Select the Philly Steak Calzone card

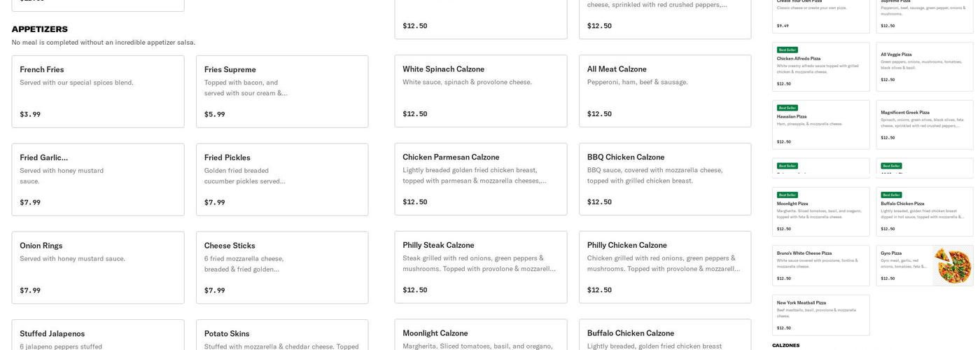point(481,267)
